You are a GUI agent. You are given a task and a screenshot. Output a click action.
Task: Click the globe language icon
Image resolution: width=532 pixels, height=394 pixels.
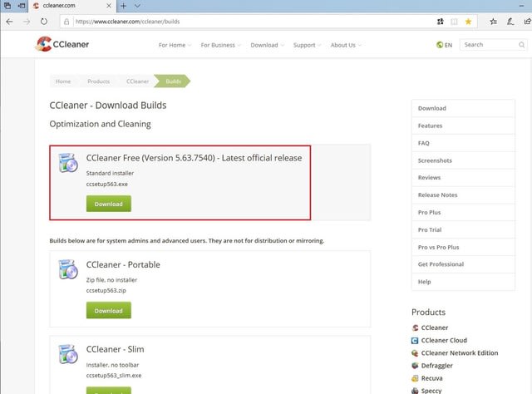pyautogui.click(x=440, y=45)
